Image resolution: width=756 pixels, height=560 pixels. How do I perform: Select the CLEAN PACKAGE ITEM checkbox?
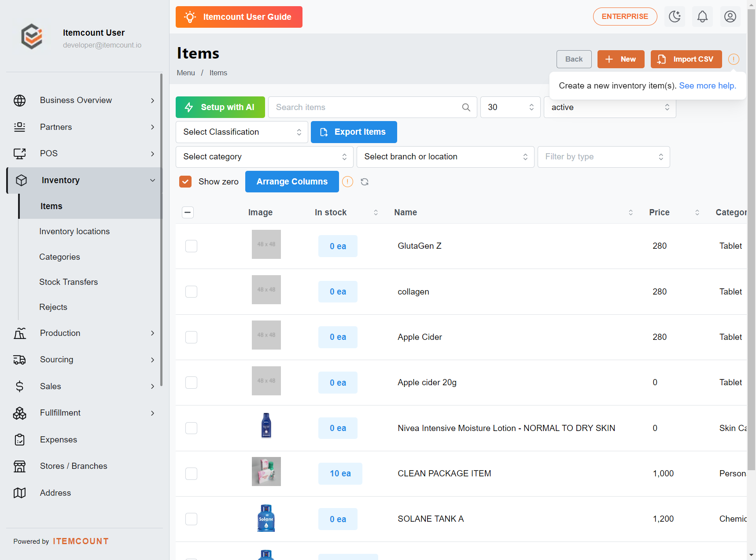point(191,474)
